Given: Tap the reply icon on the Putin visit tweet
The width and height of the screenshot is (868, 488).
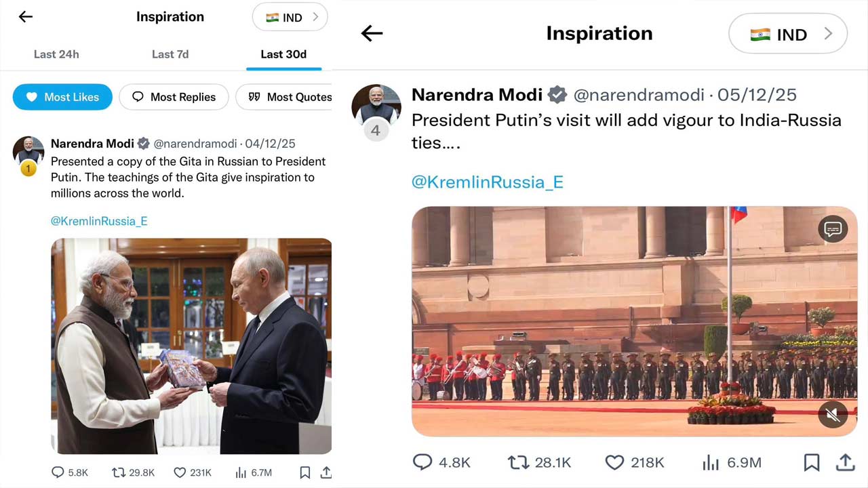Looking at the screenshot, I should click(x=422, y=462).
